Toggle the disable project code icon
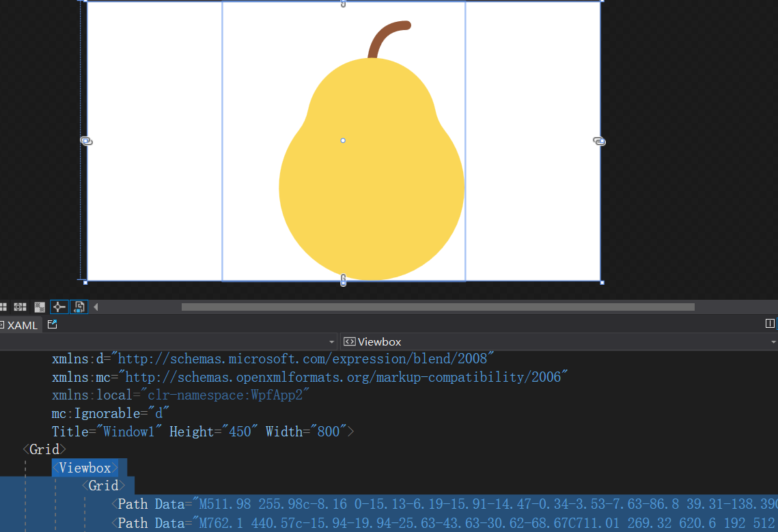The height and width of the screenshot is (532, 778). pyautogui.click(x=79, y=307)
